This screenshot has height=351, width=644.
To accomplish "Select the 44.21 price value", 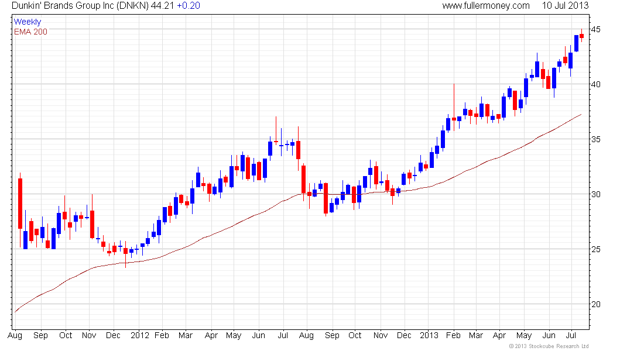I will click(162, 6).
